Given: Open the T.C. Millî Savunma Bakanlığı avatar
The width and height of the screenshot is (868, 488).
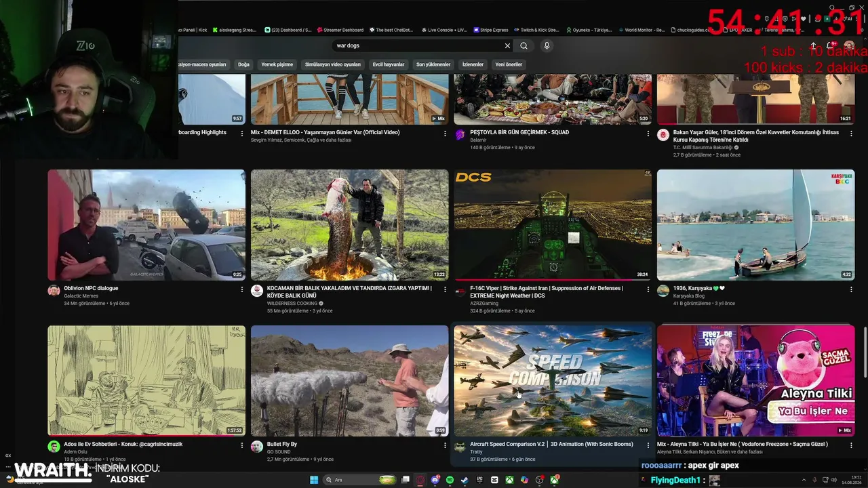Looking at the screenshot, I should pyautogui.click(x=663, y=135).
